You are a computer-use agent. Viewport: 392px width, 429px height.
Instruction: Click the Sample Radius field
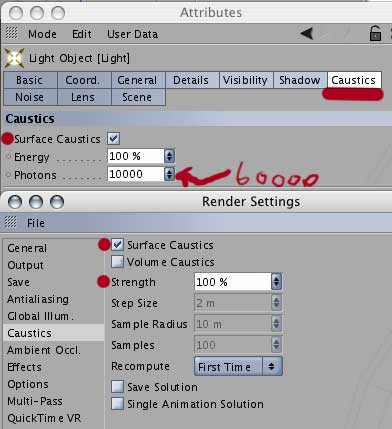pyautogui.click(x=233, y=324)
